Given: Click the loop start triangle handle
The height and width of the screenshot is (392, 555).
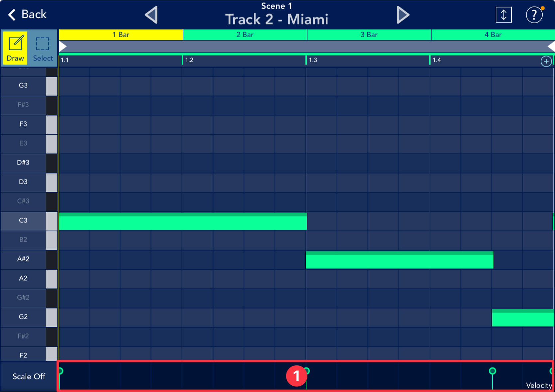Looking at the screenshot, I should (x=63, y=46).
